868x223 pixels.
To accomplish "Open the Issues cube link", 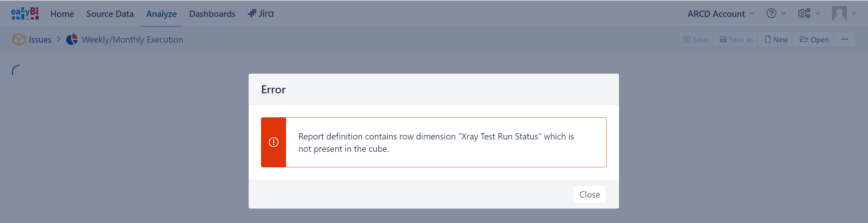I will click(x=40, y=39).
